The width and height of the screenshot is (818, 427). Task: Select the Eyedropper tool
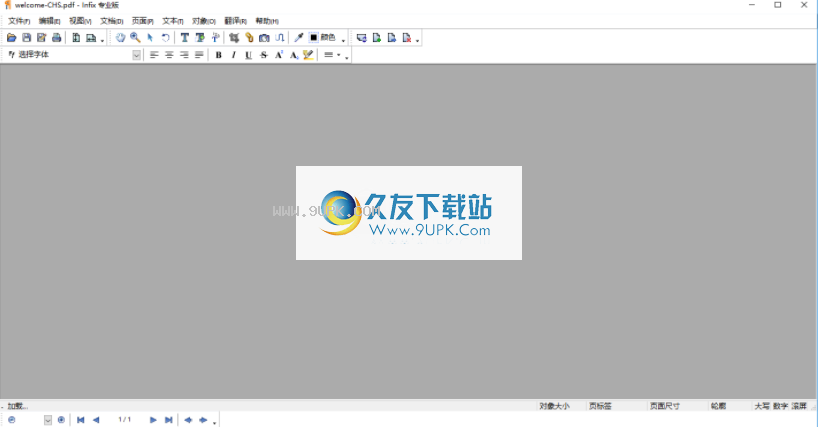299,38
